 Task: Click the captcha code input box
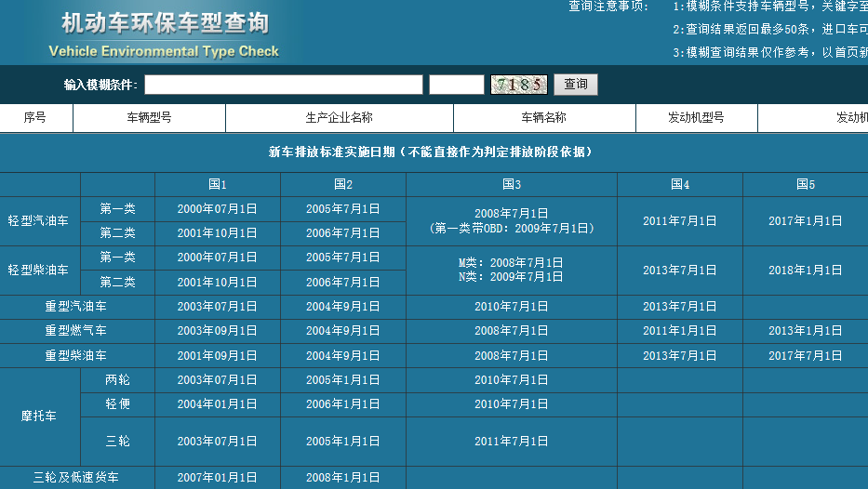[457, 85]
